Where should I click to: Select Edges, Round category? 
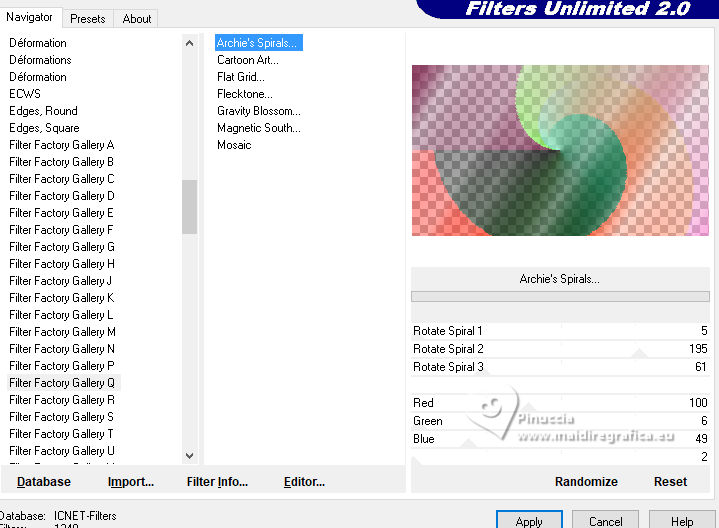point(43,111)
